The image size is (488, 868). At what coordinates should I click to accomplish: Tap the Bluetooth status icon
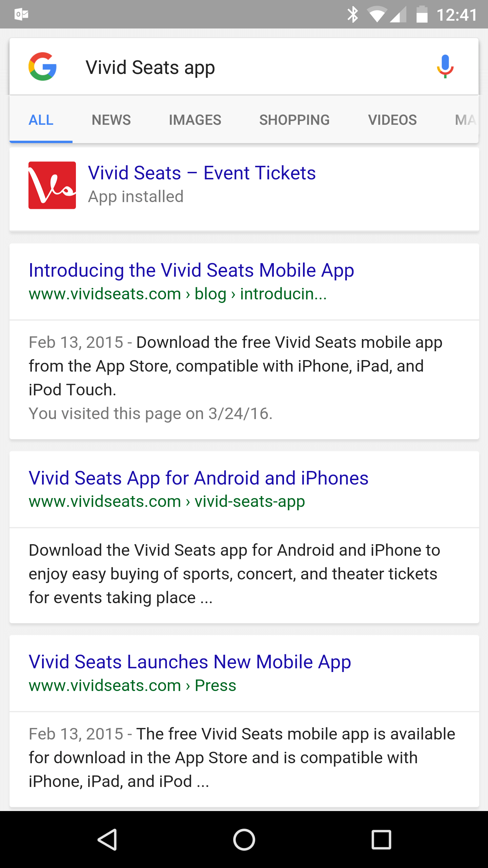point(352,15)
